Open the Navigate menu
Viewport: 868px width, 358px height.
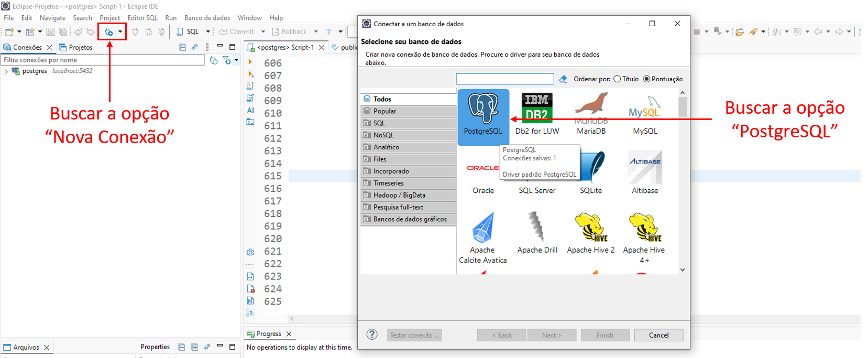point(52,18)
